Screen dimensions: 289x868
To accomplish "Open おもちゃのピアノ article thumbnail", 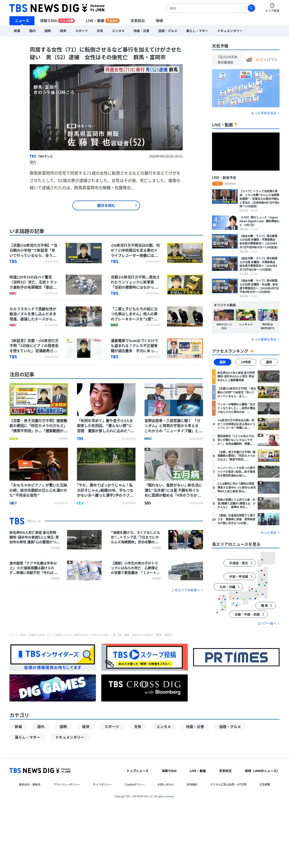I will [x=39, y=464].
